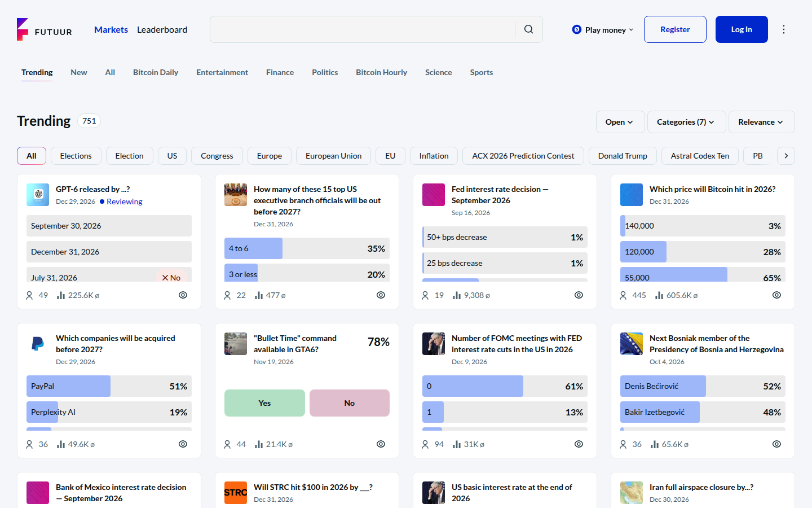Open the three-dot more options menu
Image resolution: width=812 pixels, height=508 pixels.
pos(784,29)
